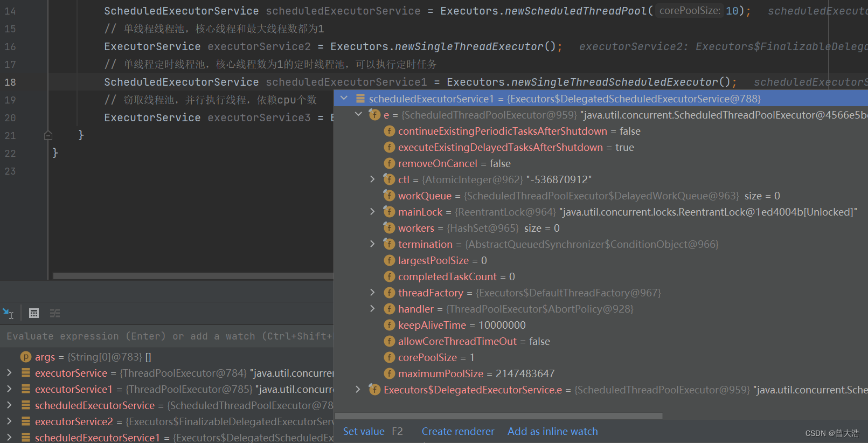Expand executorService2 variable row
The height and width of the screenshot is (443, 868).
[x=9, y=421]
